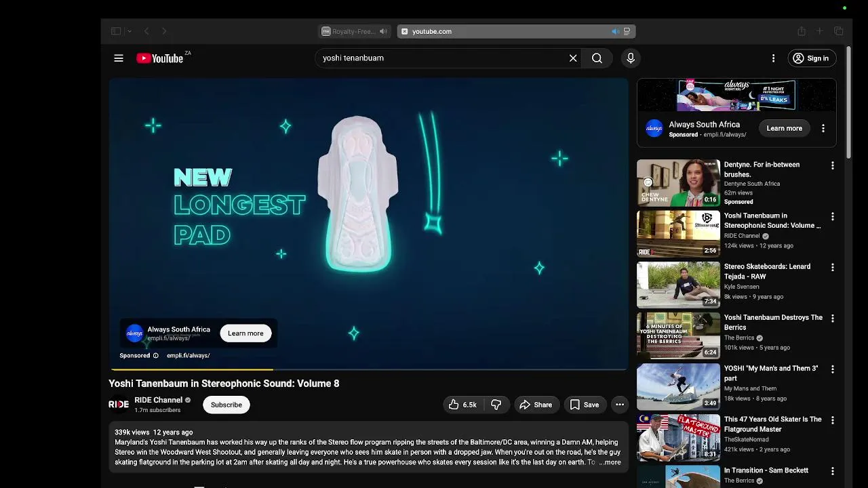Go back with the browser back arrow
Image resolution: width=868 pixels, height=488 pixels.
point(146,31)
